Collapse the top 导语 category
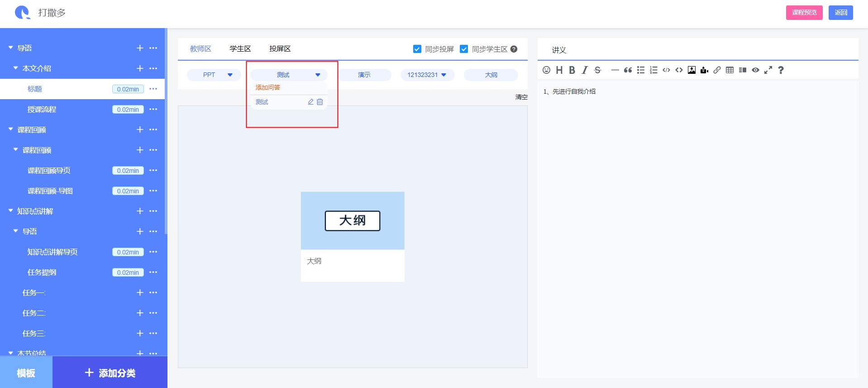Screen dimensions: 868x388 [10, 48]
